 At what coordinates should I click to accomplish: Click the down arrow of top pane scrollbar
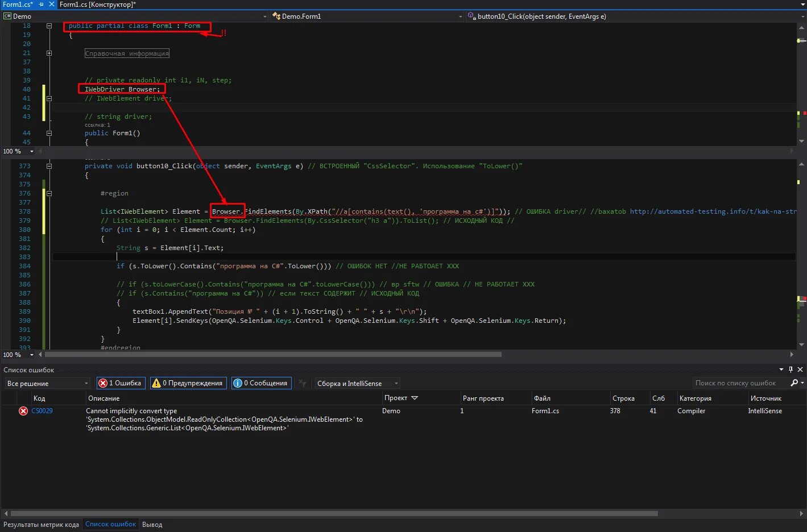(x=801, y=141)
